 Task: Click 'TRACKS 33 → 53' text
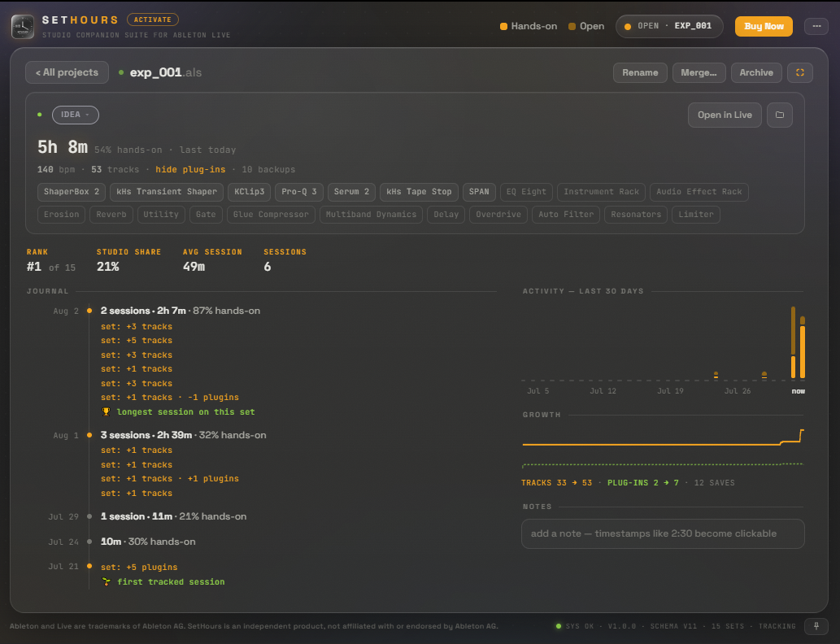pyautogui.click(x=556, y=483)
